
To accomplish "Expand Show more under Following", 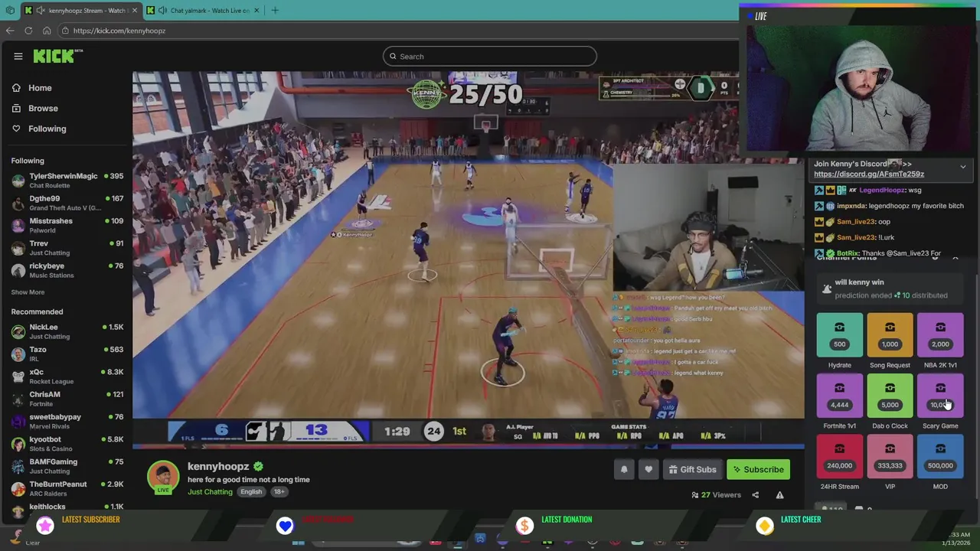I will click(x=28, y=292).
